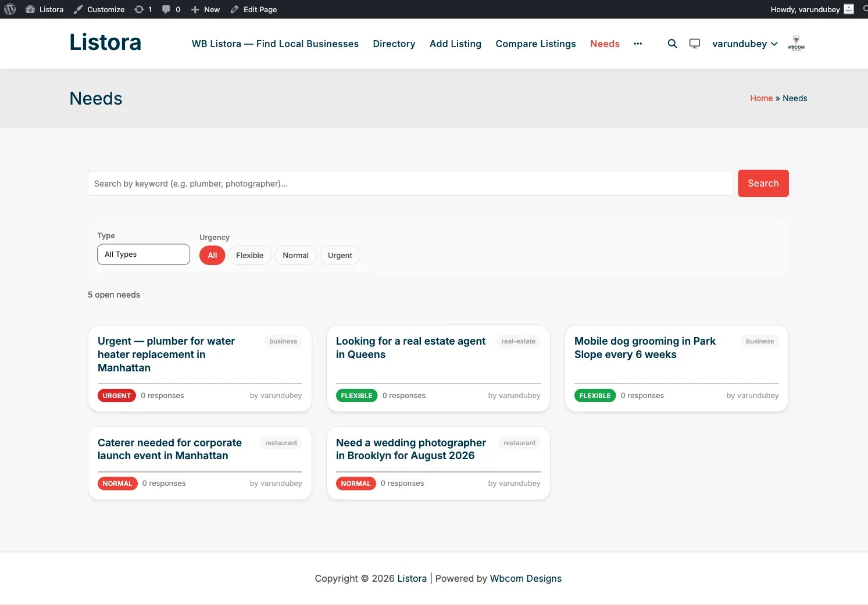Image resolution: width=868 pixels, height=605 pixels.
Task: Open the comments bubble icon
Action: click(166, 9)
